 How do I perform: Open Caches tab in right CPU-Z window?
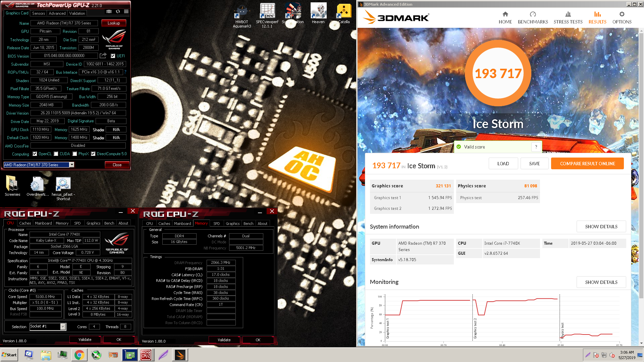164,224
